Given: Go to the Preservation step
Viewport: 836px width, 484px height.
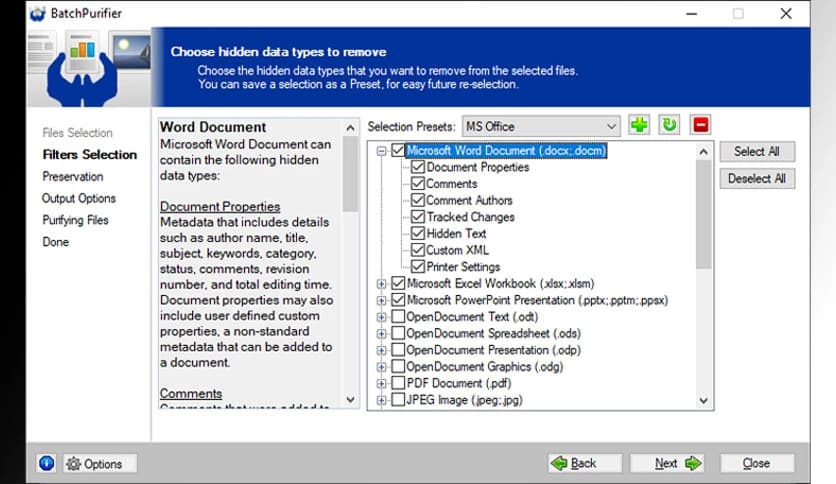Looking at the screenshot, I should [73, 176].
